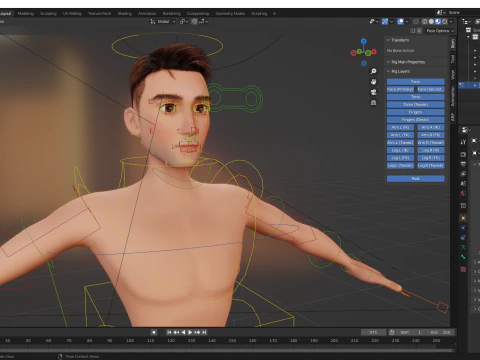Viewport: 480px width, 360px height.
Task: Click the Leg.L (IK) layer button
Action: pyautogui.click(x=400, y=150)
